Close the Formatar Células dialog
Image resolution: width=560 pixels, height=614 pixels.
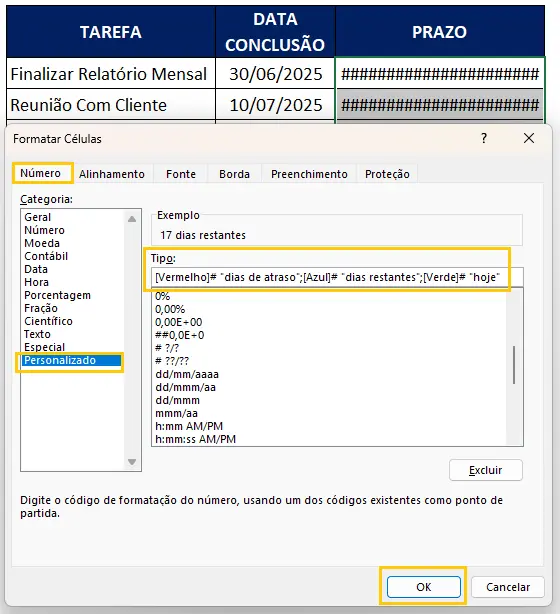[x=529, y=138]
